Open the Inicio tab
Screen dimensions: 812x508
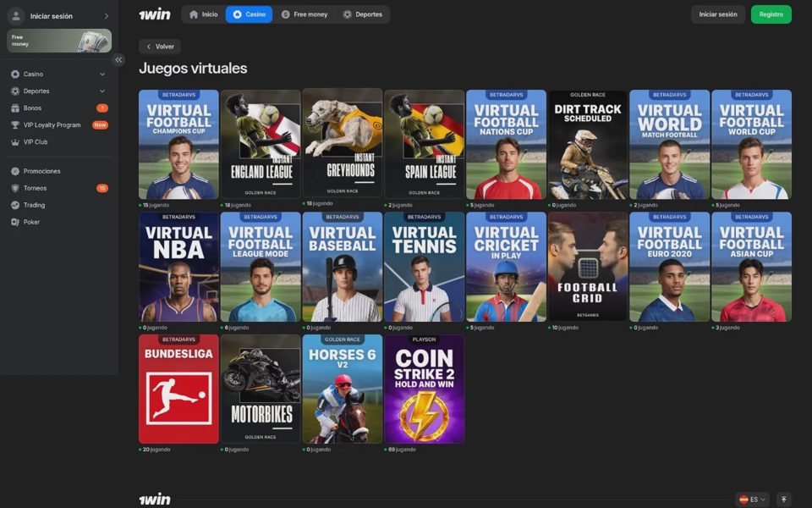click(x=204, y=14)
